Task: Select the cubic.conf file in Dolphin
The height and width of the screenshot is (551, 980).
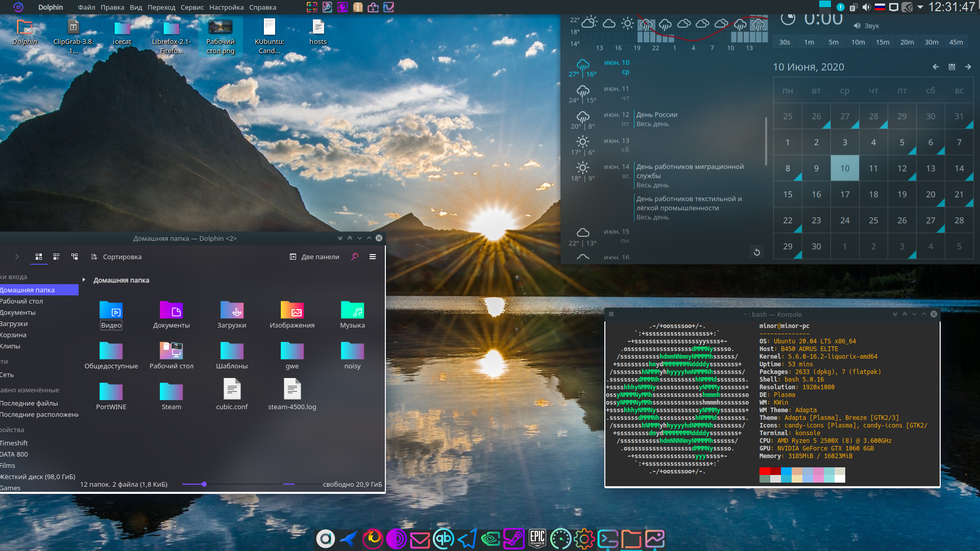Action: pos(232,394)
